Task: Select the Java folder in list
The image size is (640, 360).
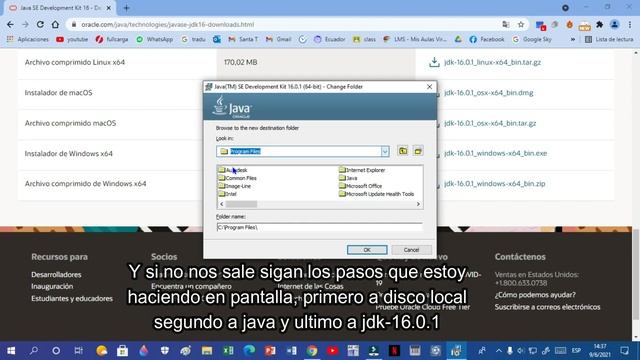Action: (348, 178)
